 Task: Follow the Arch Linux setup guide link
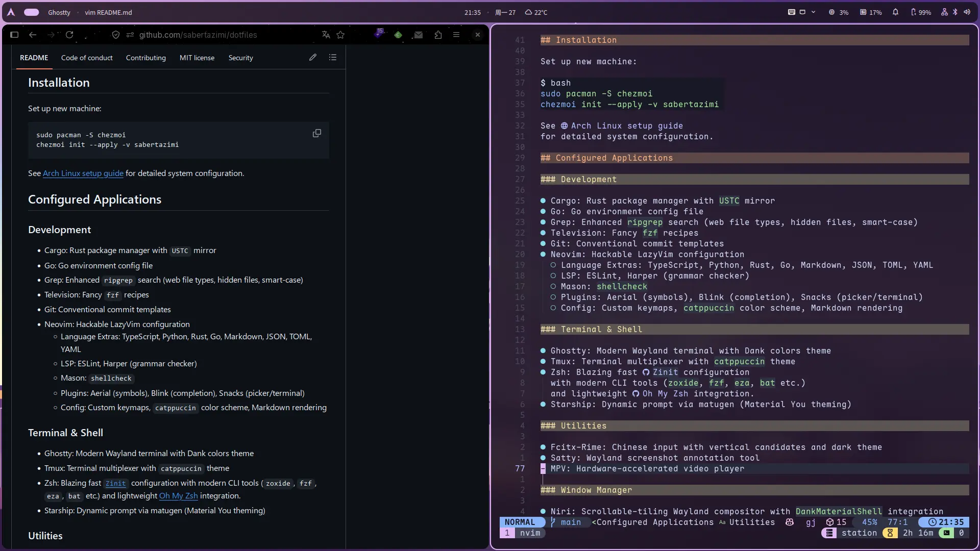point(83,173)
